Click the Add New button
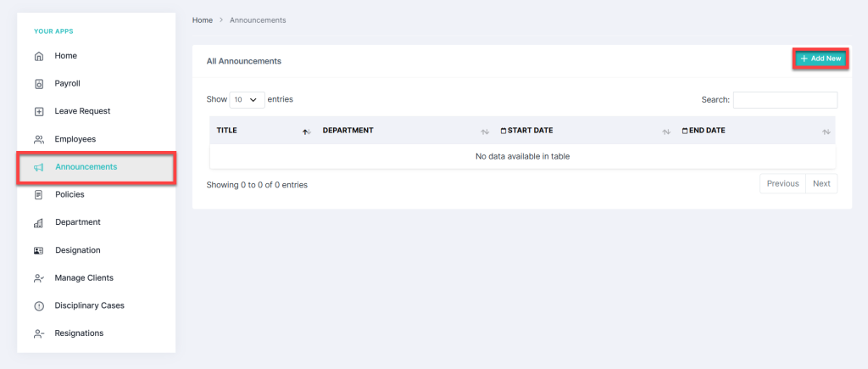 pos(821,59)
